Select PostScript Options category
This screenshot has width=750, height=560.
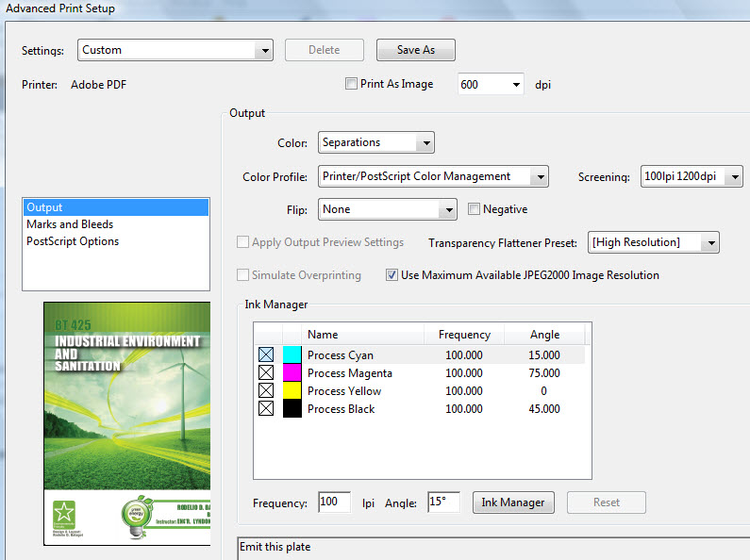pos(73,241)
